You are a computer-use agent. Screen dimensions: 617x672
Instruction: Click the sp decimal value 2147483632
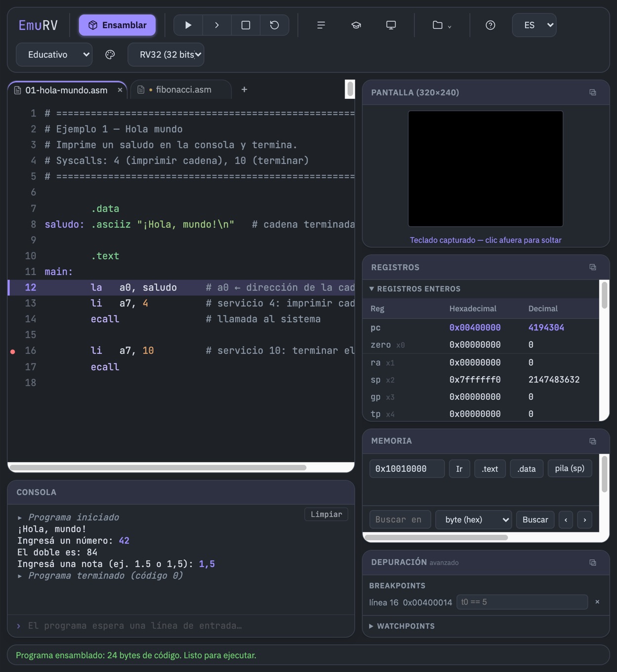point(554,379)
